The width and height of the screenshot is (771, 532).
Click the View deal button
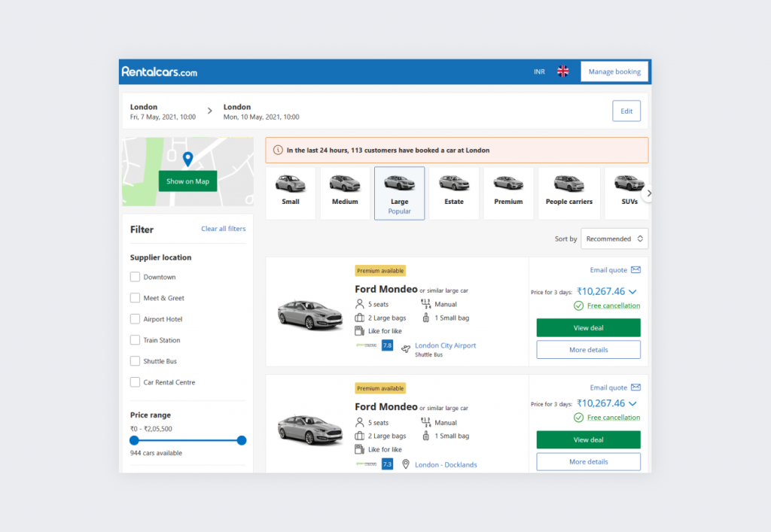point(588,328)
